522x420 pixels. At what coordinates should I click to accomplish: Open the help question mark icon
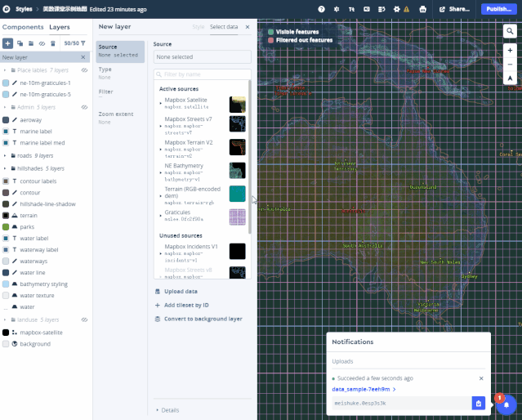pos(321,9)
